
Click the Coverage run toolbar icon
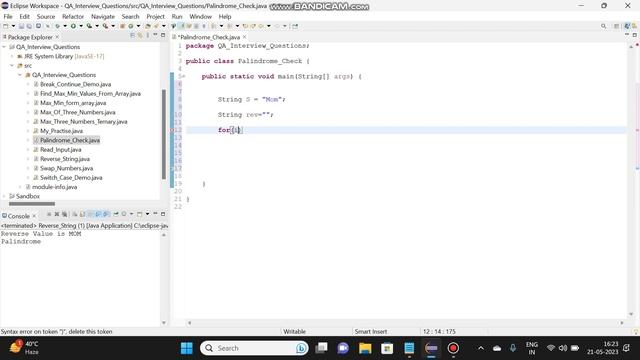(x=89, y=26)
